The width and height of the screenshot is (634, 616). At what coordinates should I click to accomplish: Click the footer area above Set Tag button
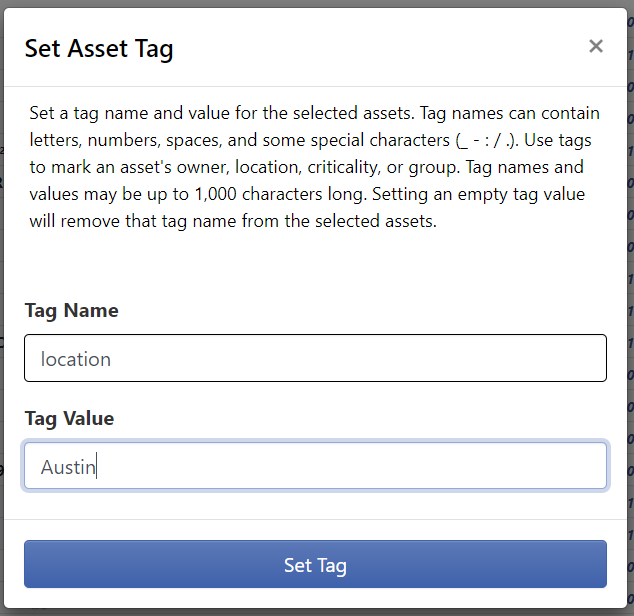coord(315,530)
